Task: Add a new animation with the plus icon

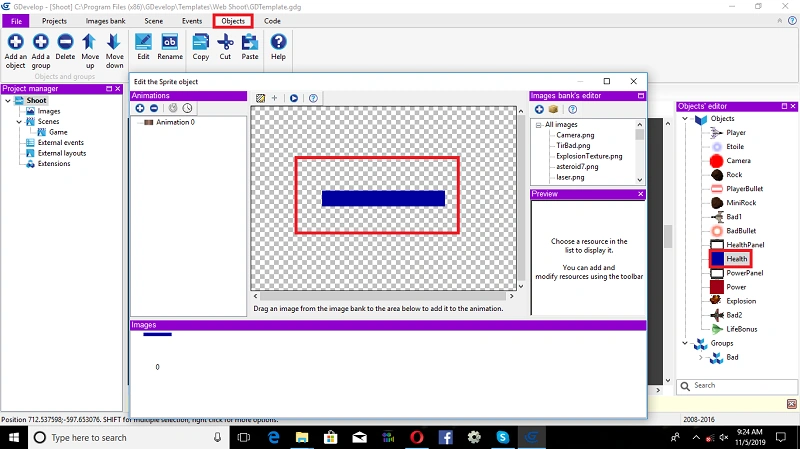Action: click(140, 108)
